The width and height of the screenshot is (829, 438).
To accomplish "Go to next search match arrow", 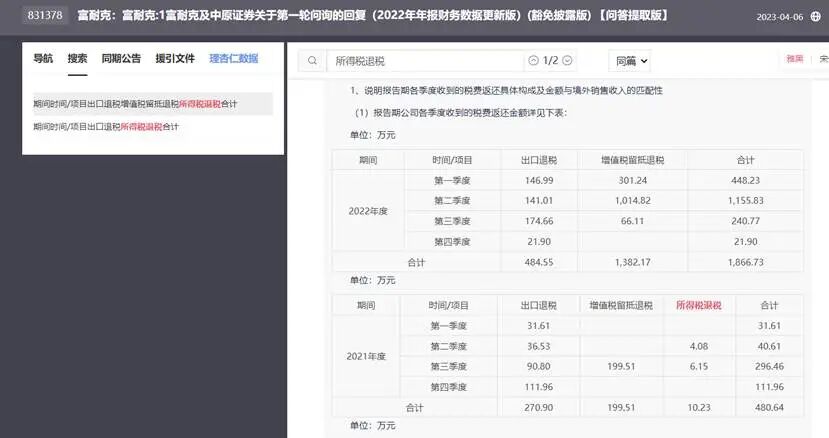I will pos(567,61).
